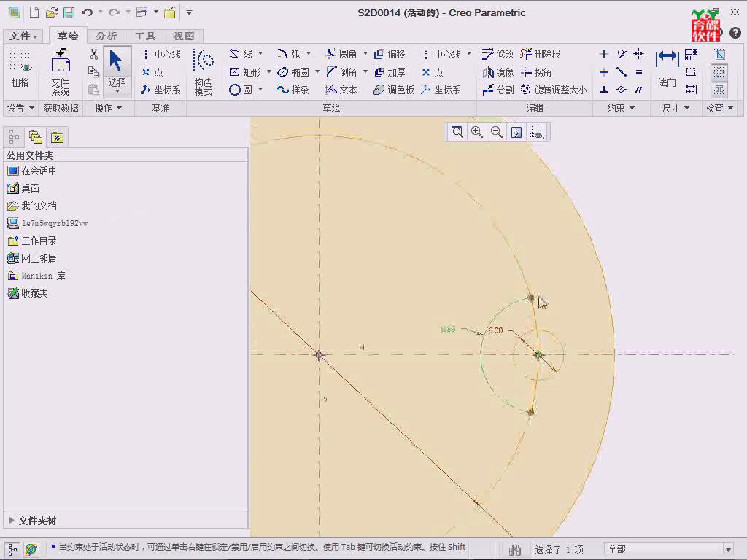
Task: Click the help question mark icon
Action: click(735, 32)
